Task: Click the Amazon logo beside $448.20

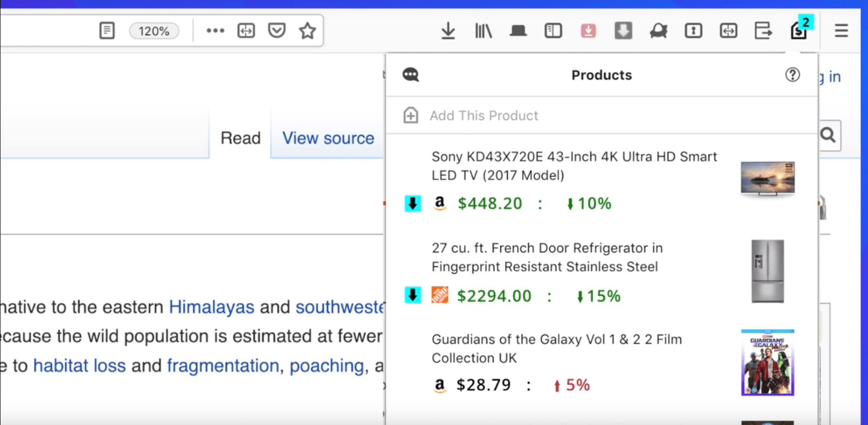Action: coord(440,203)
